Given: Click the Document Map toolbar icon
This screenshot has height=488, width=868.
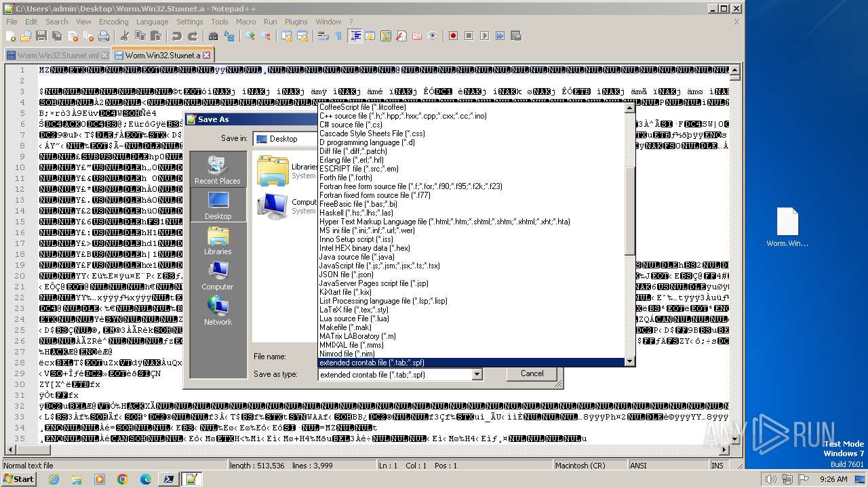Looking at the screenshot, I should [x=386, y=36].
